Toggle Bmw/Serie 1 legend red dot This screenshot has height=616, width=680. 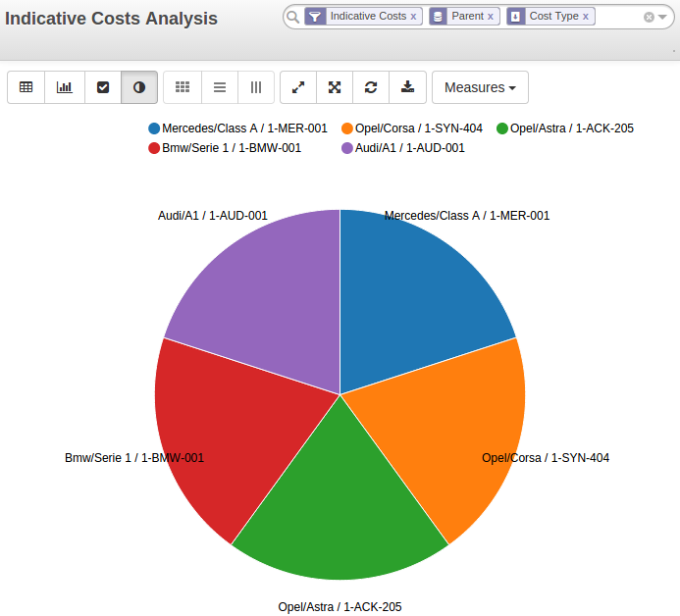(154, 148)
